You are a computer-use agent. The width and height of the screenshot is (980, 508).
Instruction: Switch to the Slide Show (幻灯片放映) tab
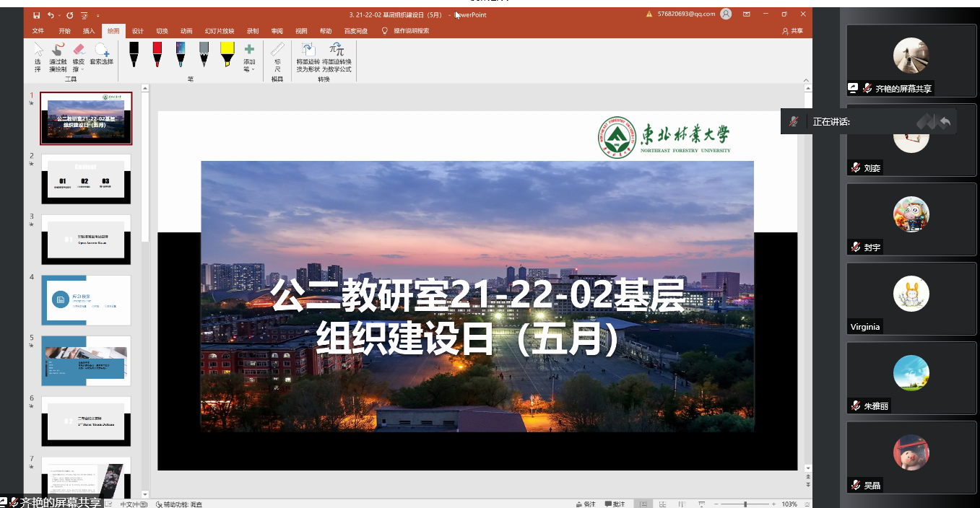click(220, 31)
